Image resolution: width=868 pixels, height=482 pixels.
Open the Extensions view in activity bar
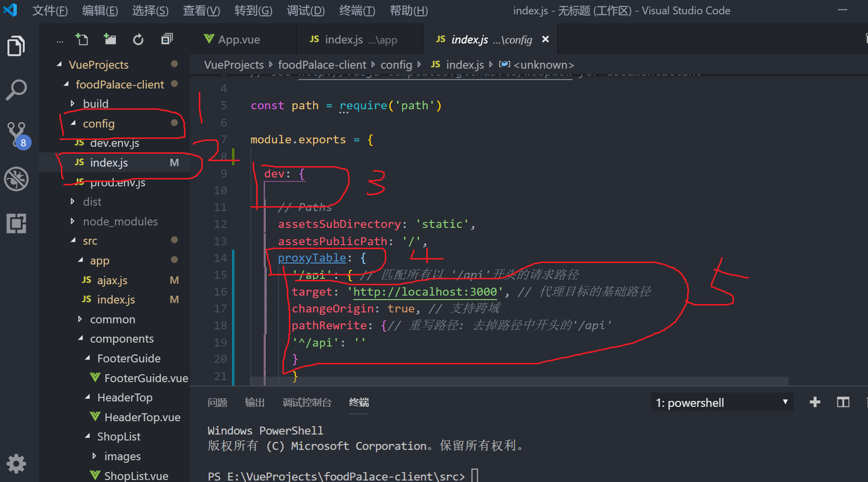(16, 223)
